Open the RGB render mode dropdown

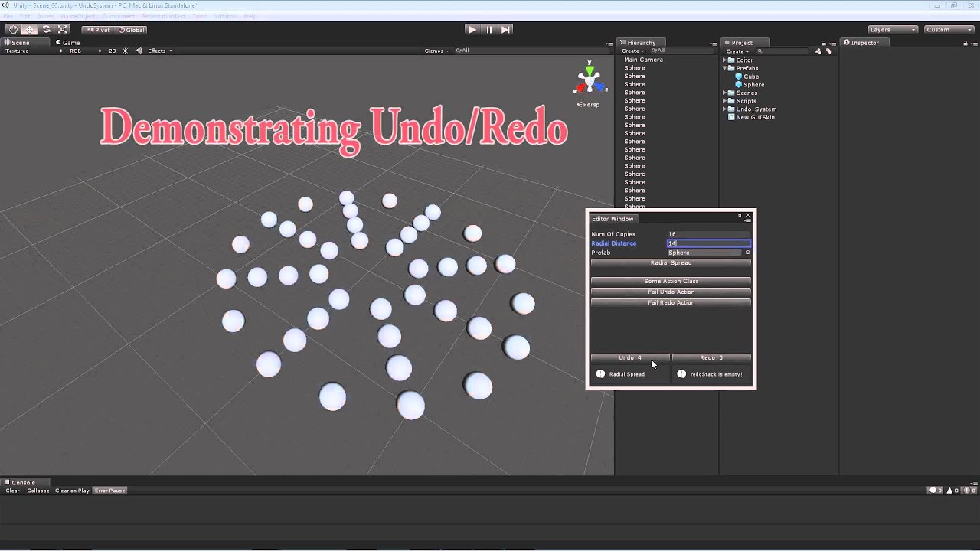[84, 51]
